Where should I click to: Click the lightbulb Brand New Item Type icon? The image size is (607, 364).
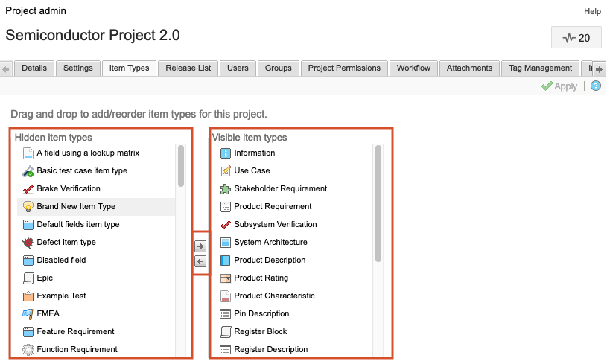28,206
